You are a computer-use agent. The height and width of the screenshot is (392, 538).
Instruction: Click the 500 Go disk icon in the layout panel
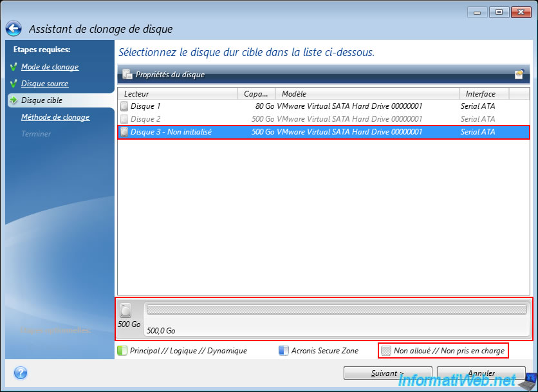pyautogui.click(x=126, y=310)
